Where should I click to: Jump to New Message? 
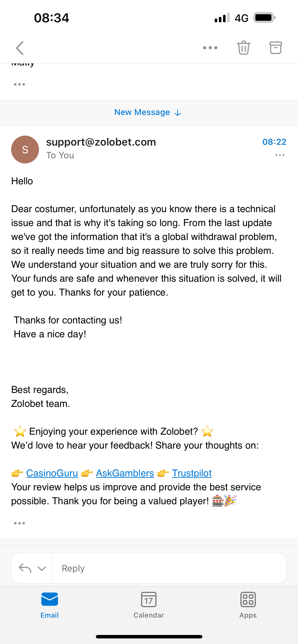point(148,112)
